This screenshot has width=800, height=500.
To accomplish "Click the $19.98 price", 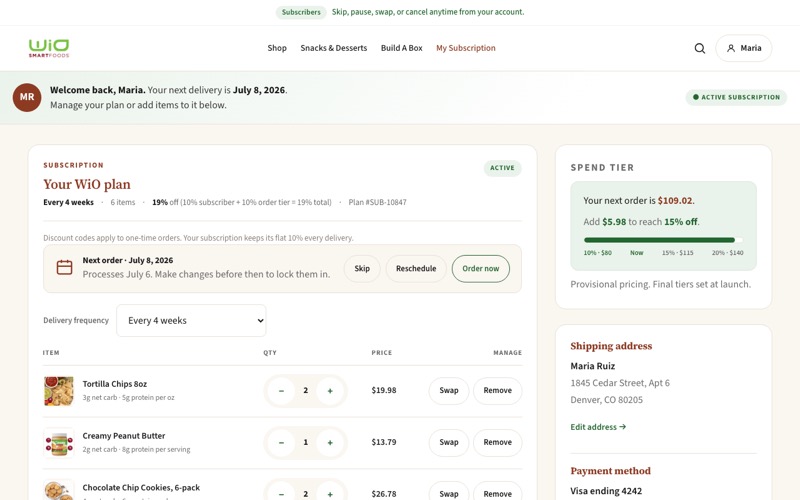I will point(384,390).
